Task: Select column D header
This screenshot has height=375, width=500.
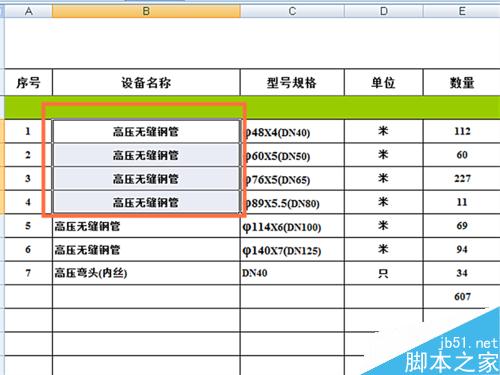Action: (x=384, y=11)
